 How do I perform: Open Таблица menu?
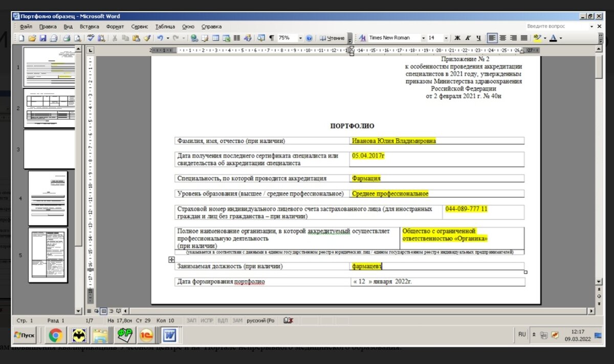click(165, 26)
